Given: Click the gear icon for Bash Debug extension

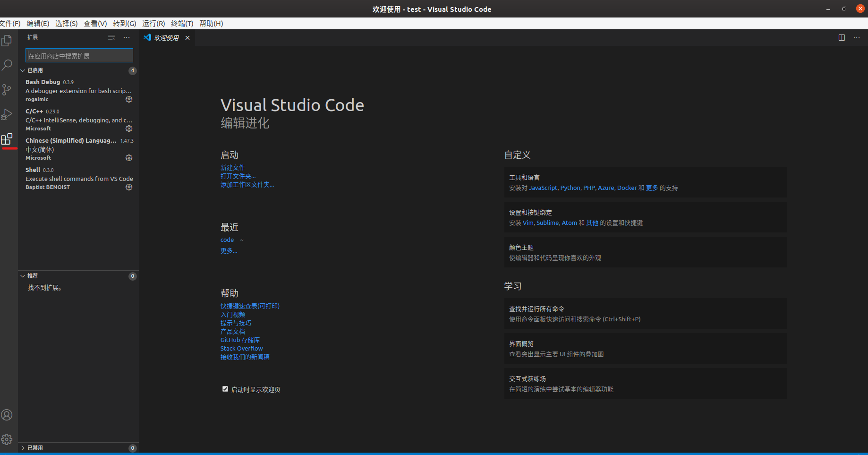Looking at the screenshot, I should 129,99.
